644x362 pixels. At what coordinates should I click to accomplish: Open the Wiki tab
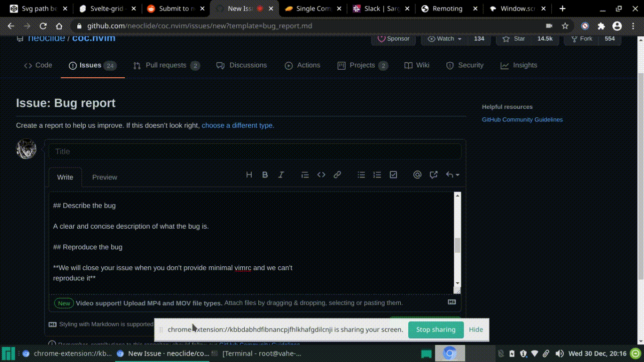(417, 65)
